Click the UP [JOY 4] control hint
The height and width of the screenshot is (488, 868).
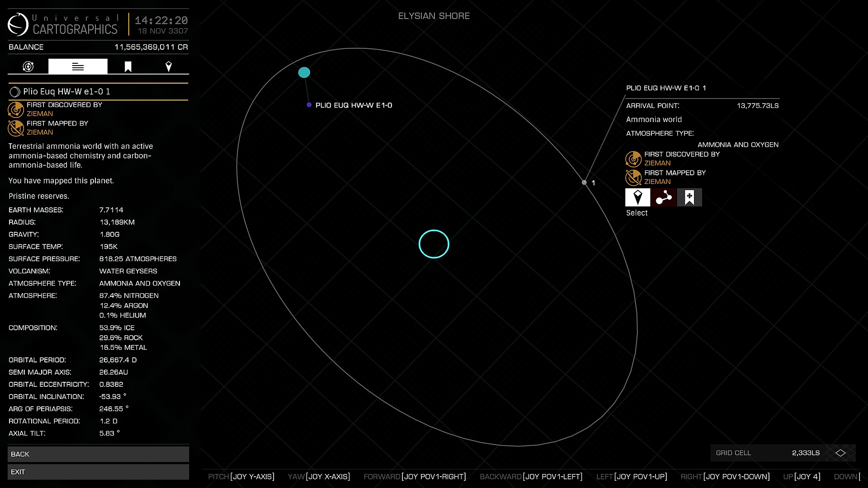[x=802, y=477]
